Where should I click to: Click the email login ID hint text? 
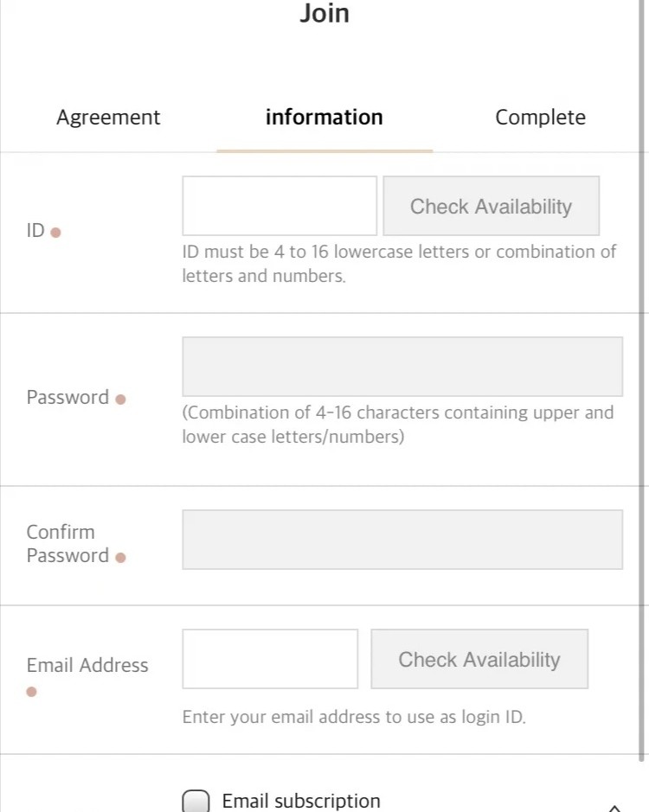click(x=354, y=717)
